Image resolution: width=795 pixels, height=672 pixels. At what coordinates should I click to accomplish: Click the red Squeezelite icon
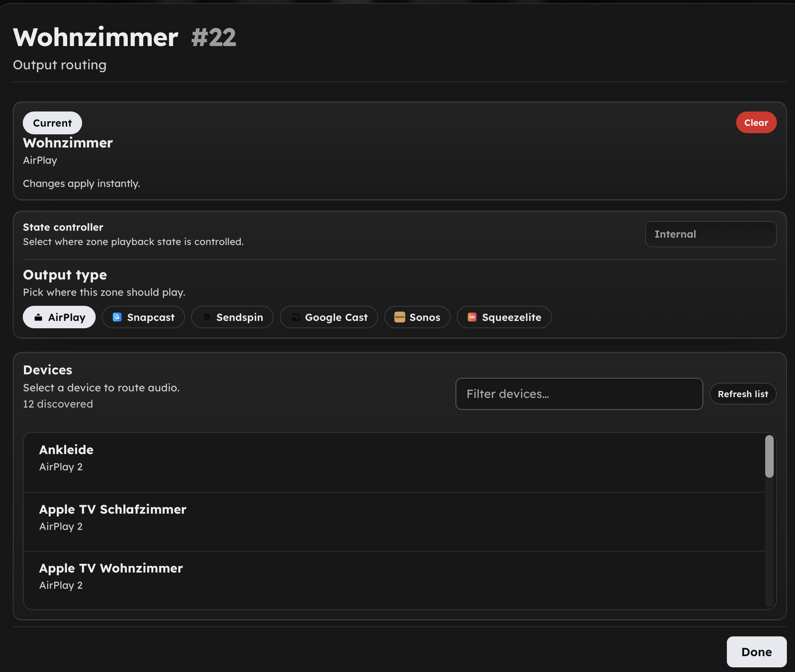click(472, 317)
